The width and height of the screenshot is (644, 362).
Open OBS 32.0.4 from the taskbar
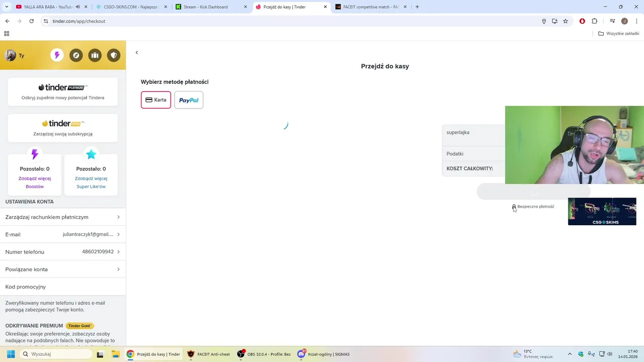pos(264,354)
